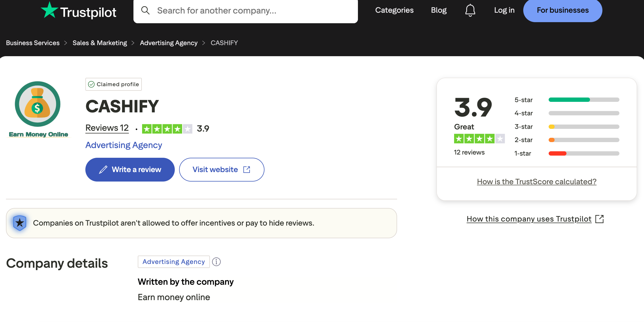Click the notification bell icon
The width and height of the screenshot is (644, 322).
(x=470, y=10)
